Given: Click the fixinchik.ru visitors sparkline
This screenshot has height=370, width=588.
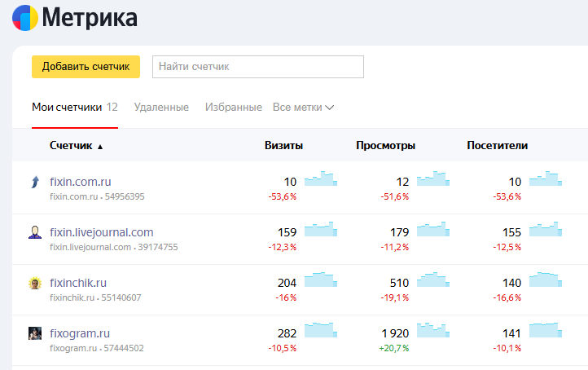Looking at the screenshot, I should 546,280.
